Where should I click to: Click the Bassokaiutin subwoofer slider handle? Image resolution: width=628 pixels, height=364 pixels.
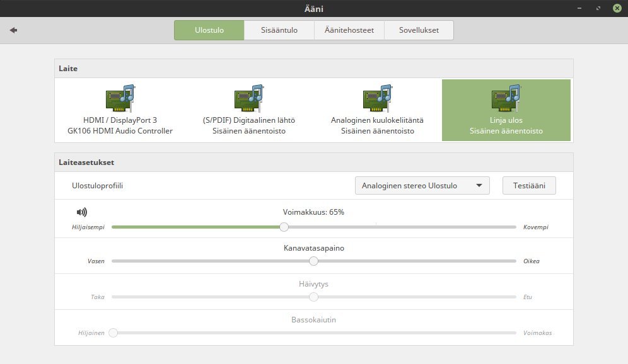coord(113,333)
